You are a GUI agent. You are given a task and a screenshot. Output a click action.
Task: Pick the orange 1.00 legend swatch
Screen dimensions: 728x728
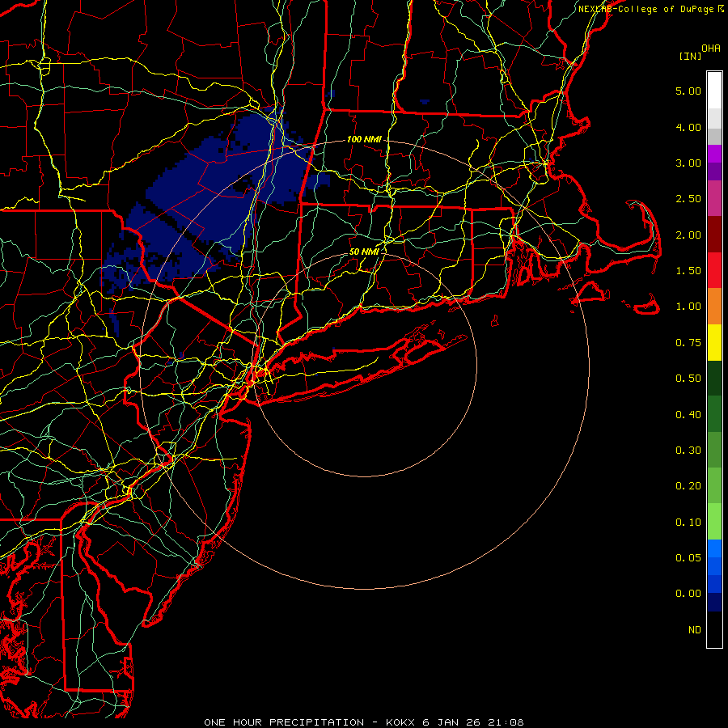pos(714,307)
